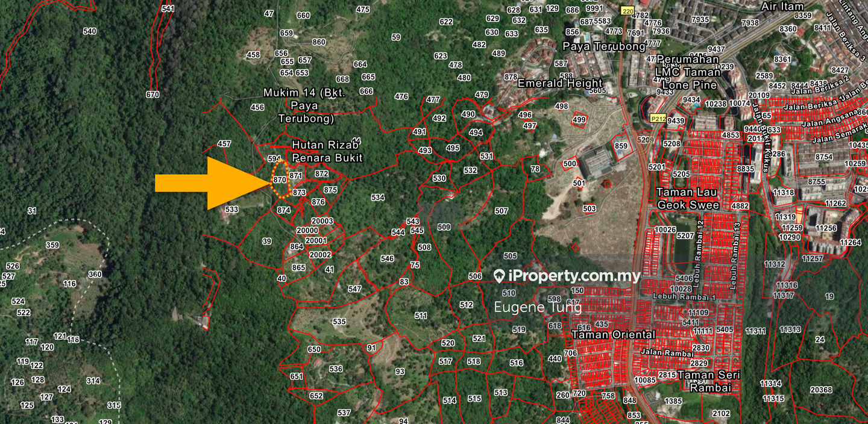Select the Emerald Height map label
This screenshot has height=424, width=868.
click(x=560, y=83)
